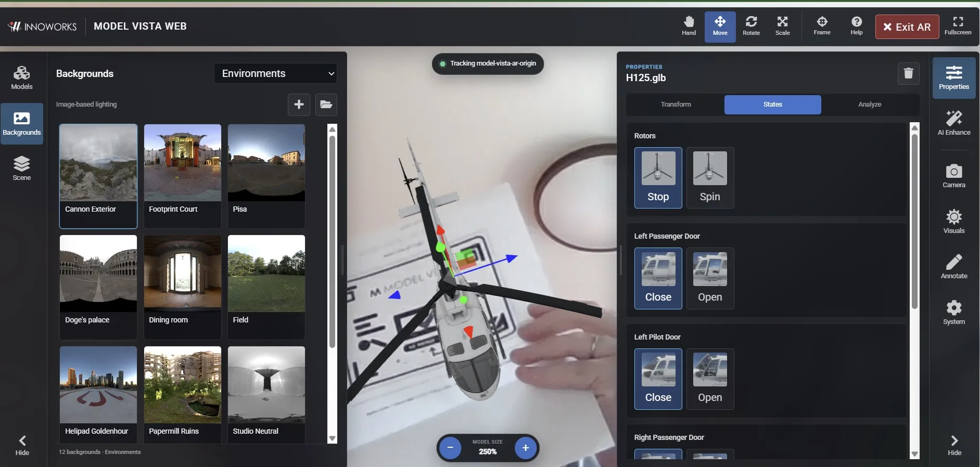
Task: Toggle Fullscreen mode
Action: coord(958,27)
